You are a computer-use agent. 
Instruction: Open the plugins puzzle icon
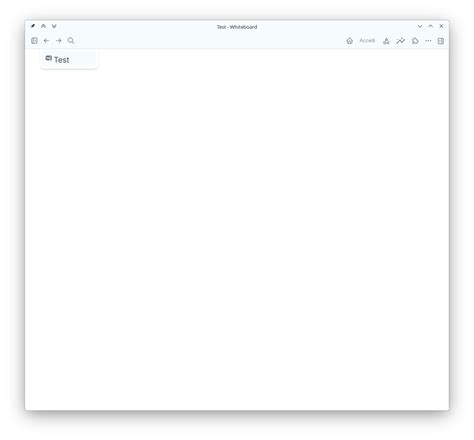click(415, 41)
